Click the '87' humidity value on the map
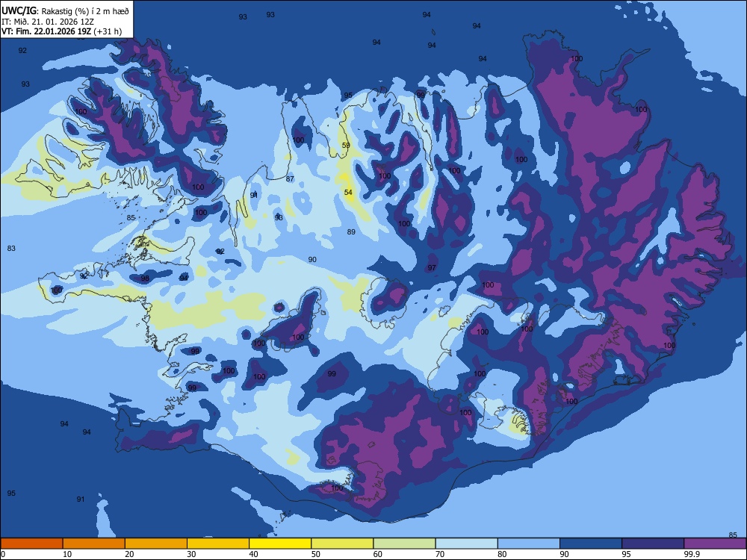 [290, 179]
